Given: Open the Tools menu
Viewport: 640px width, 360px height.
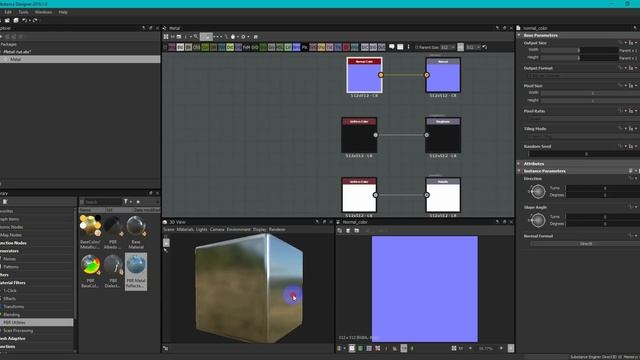Looking at the screenshot, I should click(x=23, y=12).
